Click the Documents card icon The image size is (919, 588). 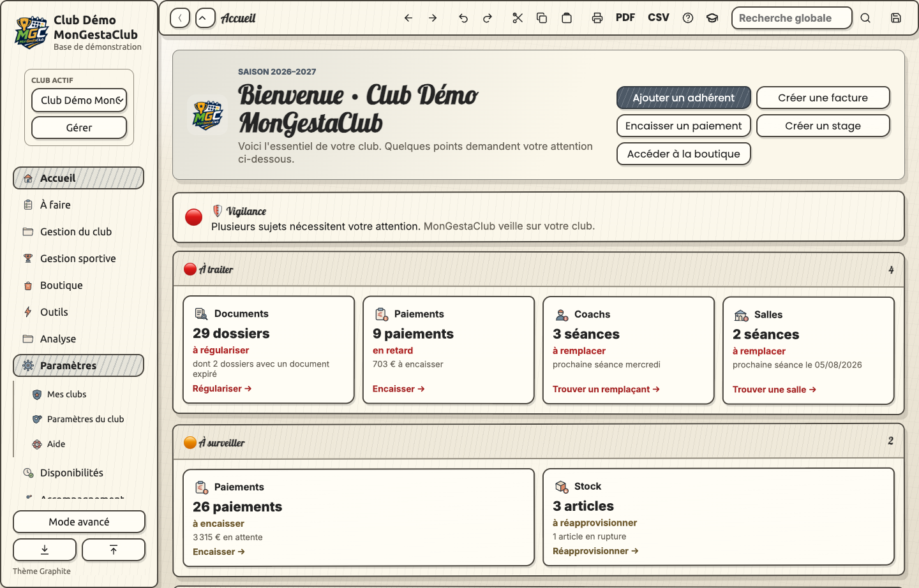201,313
